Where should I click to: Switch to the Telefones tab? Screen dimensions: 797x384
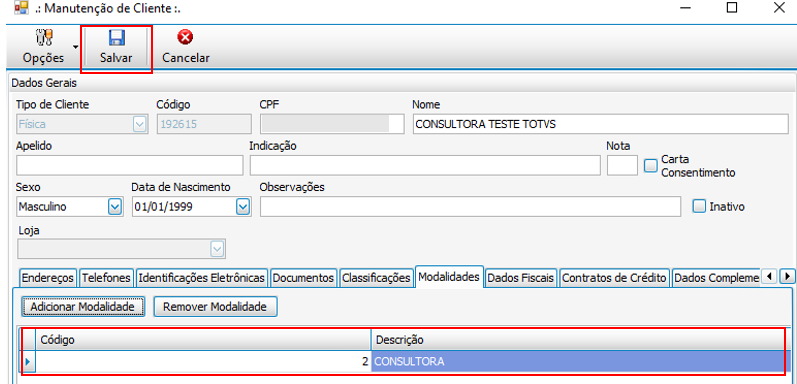pyautogui.click(x=107, y=278)
